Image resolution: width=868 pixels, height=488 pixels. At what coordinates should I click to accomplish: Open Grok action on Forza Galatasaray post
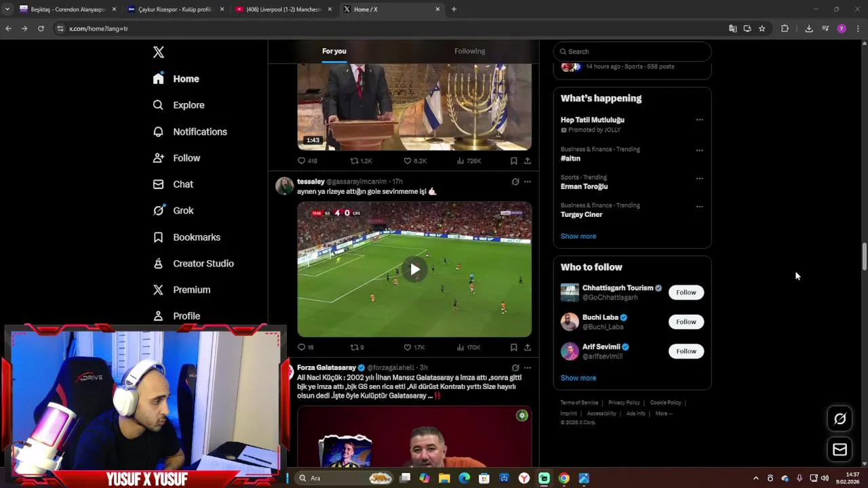(x=515, y=368)
